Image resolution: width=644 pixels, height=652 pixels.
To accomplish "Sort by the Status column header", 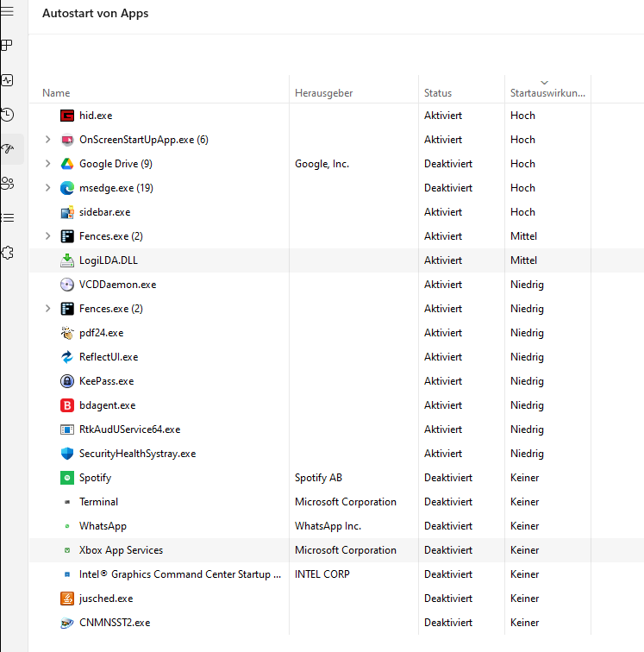I will pos(437,93).
